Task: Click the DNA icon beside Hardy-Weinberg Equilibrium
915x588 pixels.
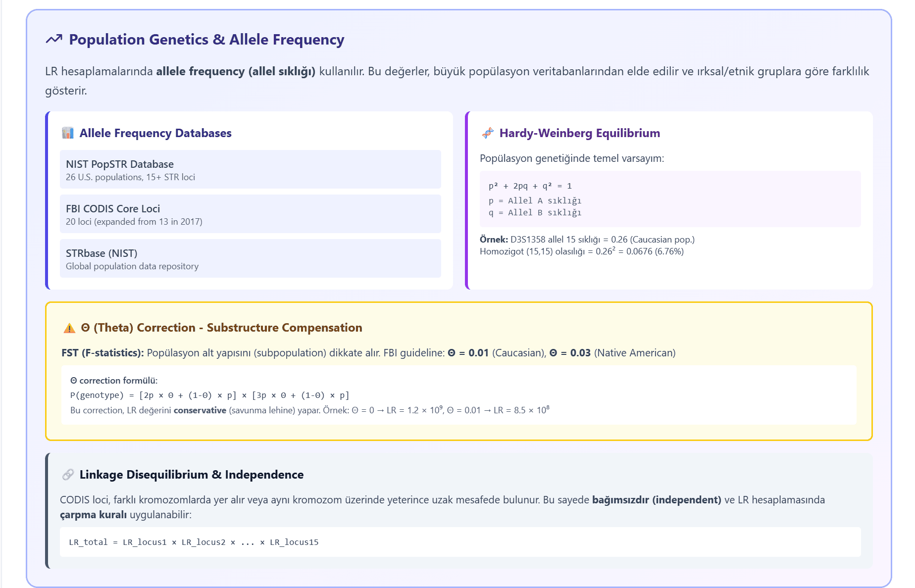Action: (x=487, y=133)
